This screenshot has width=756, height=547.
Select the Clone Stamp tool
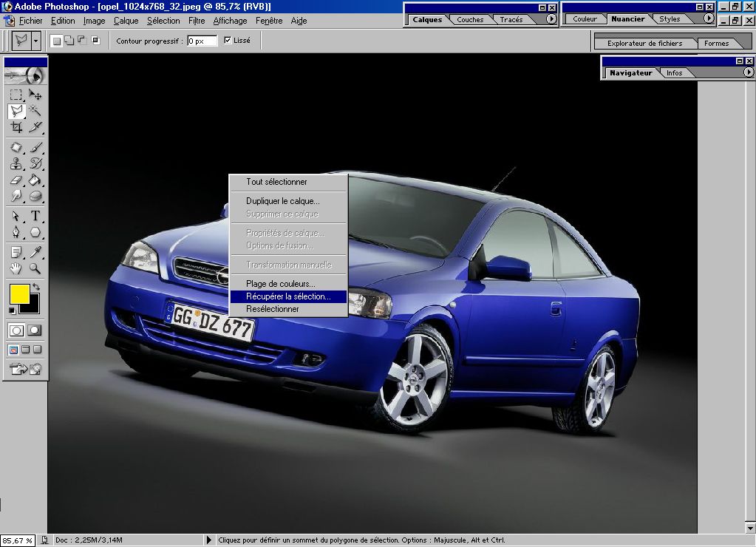click(16, 164)
